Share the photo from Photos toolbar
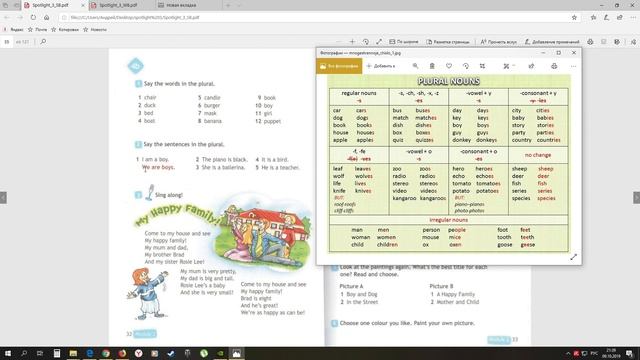The width and height of the screenshot is (640, 360). pyautogui.click(x=531, y=66)
